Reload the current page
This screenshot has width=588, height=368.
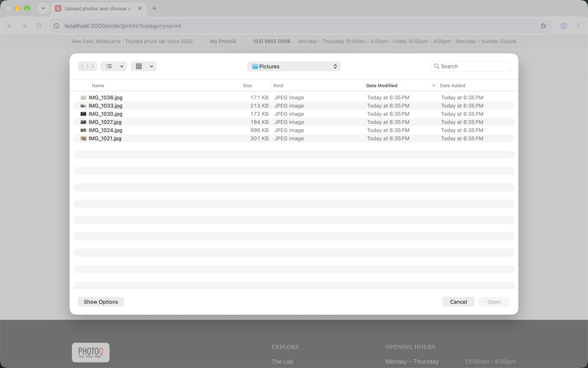(39, 26)
